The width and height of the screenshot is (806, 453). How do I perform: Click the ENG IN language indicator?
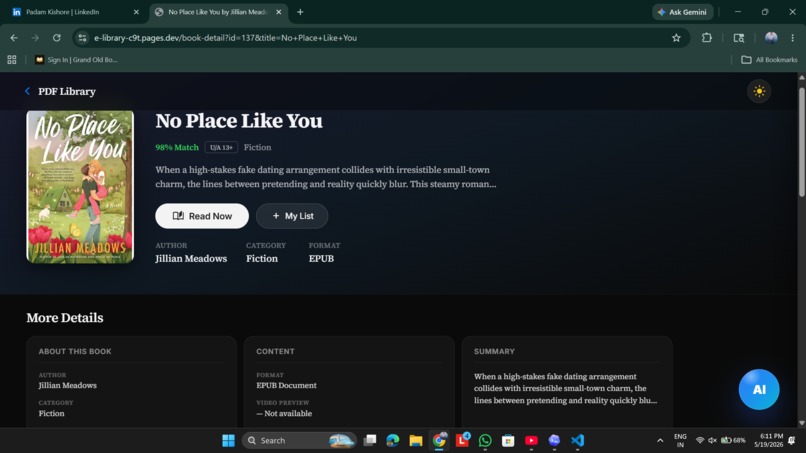tap(680, 441)
